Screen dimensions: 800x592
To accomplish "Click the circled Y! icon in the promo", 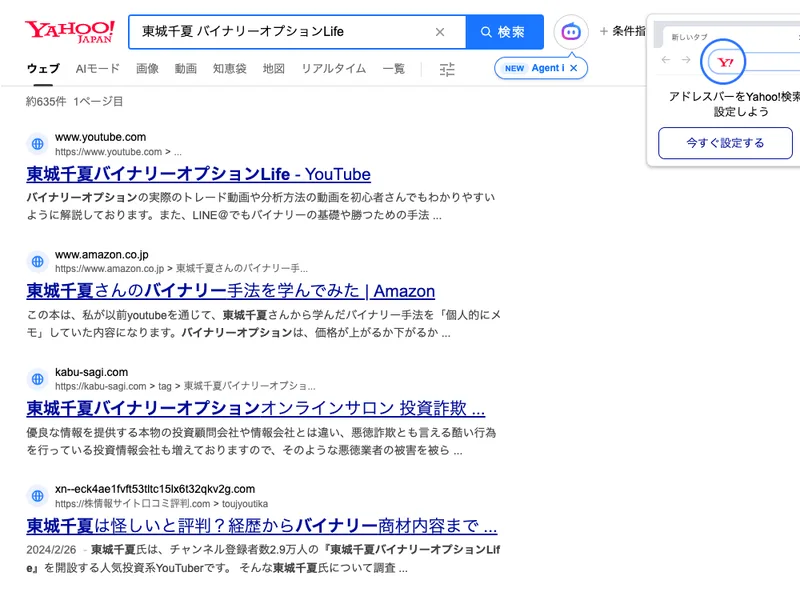I will (723, 62).
